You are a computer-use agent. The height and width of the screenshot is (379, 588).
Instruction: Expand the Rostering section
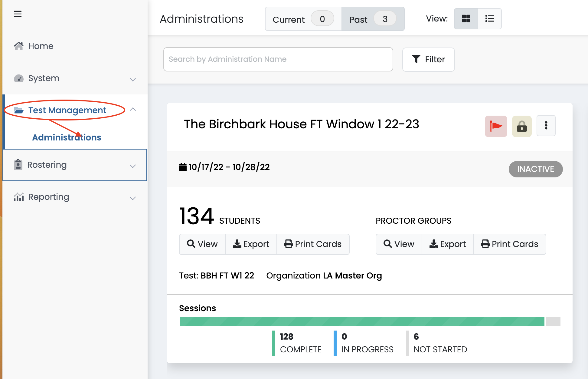coord(132,166)
